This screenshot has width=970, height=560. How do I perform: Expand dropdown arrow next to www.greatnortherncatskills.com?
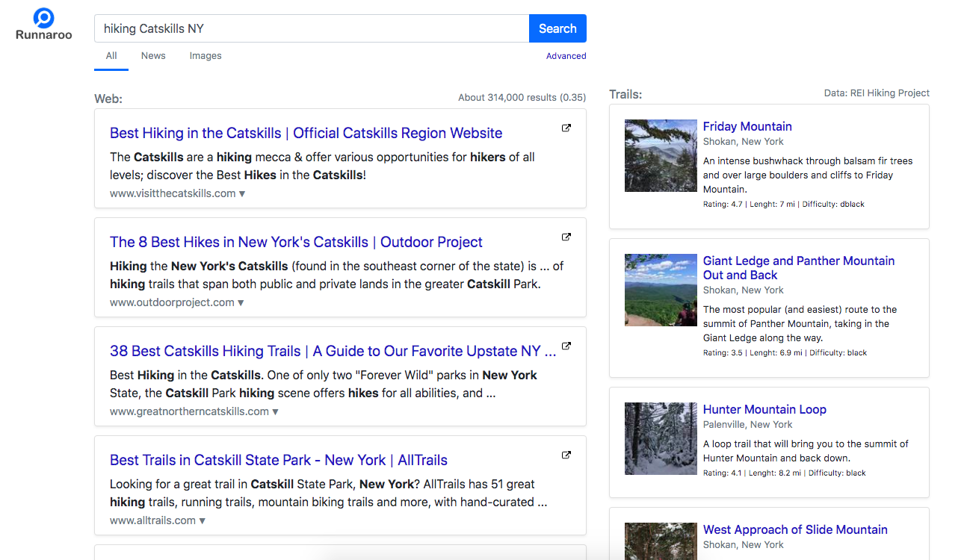click(275, 412)
